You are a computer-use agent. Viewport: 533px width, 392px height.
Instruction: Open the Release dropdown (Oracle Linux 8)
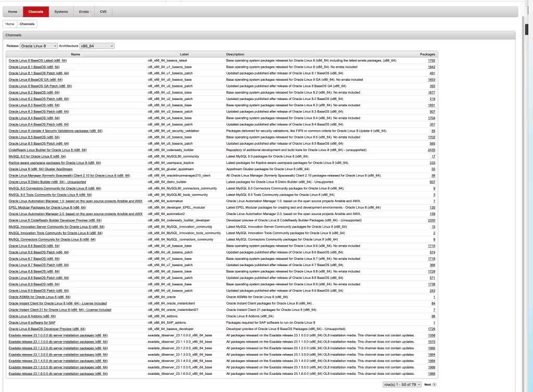point(39,46)
